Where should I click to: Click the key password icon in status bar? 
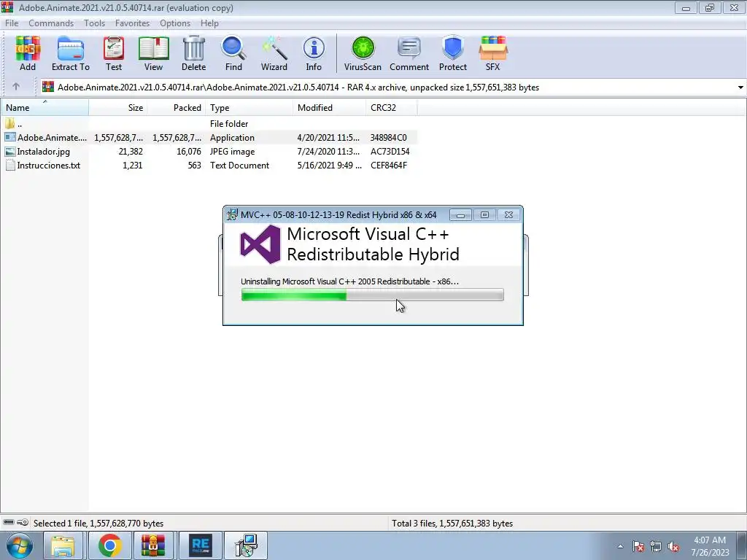tap(23, 523)
